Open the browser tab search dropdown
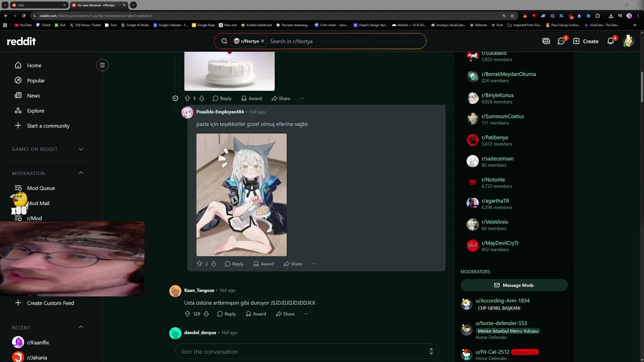 [5, 5]
